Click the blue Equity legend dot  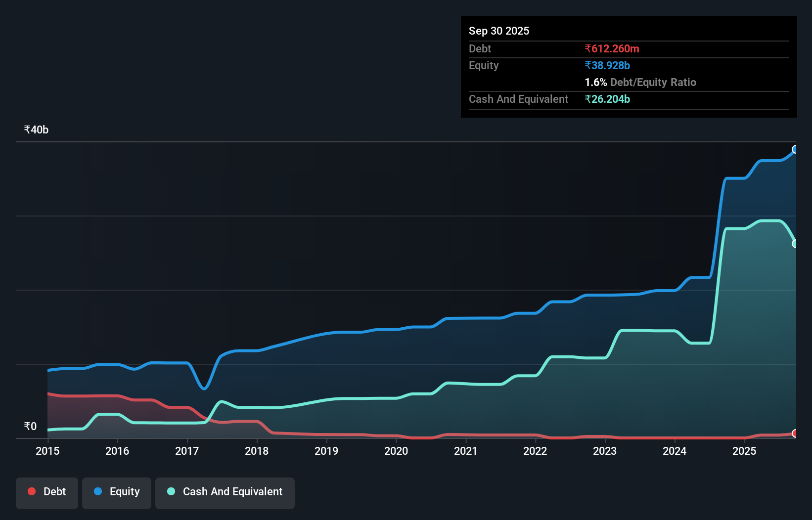99,491
